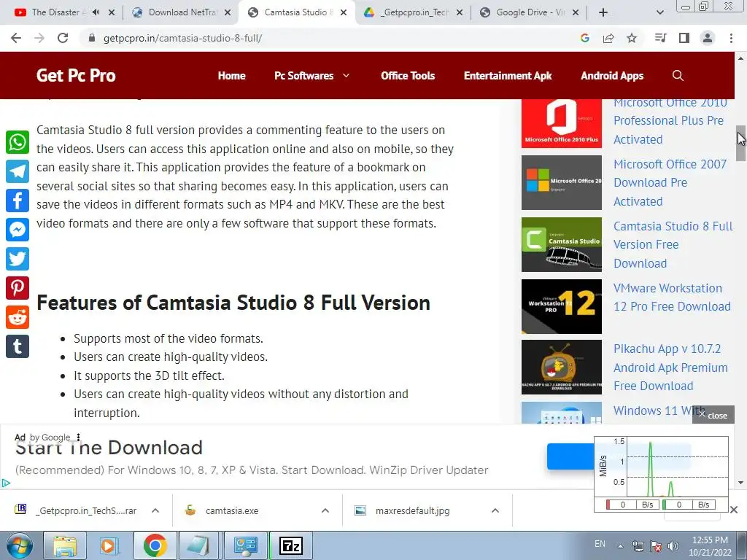Share page on Tumblr icon
The height and width of the screenshot is (560, 747).
(x=18, y=346)
